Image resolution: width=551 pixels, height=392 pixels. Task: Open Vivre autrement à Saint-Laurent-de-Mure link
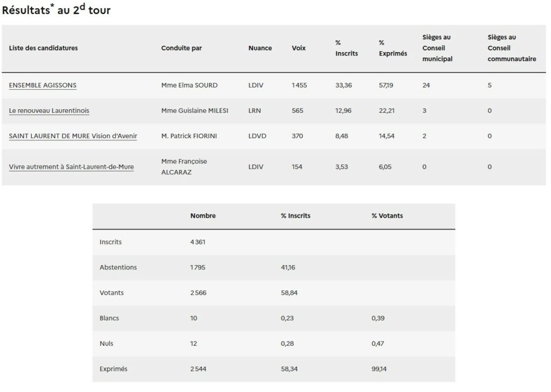point(71,167)
